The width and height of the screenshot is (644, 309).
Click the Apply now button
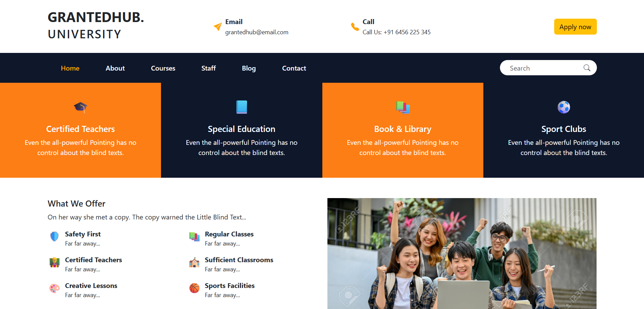[x=575, y=27]
